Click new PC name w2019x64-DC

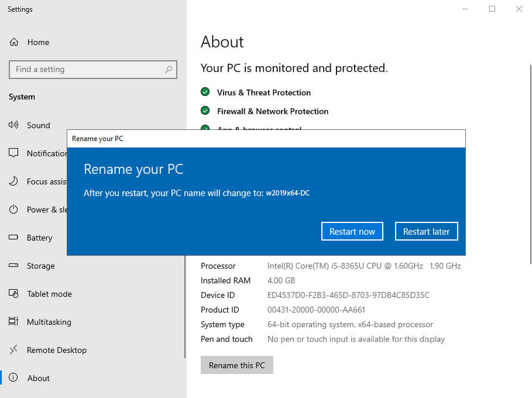pos(288,193)
